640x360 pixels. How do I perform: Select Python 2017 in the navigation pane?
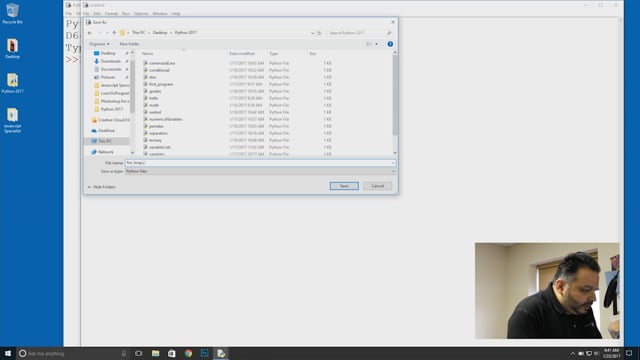tap(111, 109)
